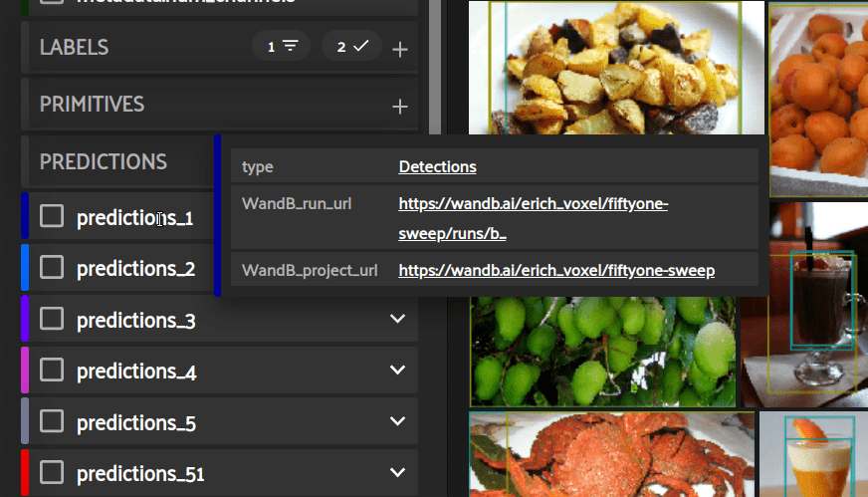Click the LABELS filter count pill
Screen dimensions: 868x497
(x=281, y=47)
